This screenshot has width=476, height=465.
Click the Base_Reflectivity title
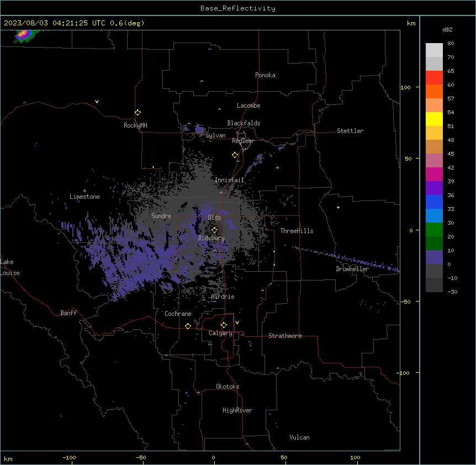238,8
